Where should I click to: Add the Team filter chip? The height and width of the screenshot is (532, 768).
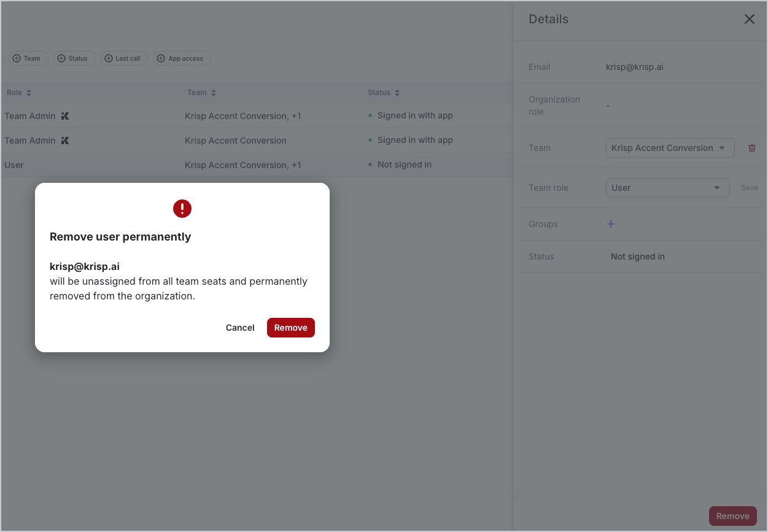(x=26, y=58)
